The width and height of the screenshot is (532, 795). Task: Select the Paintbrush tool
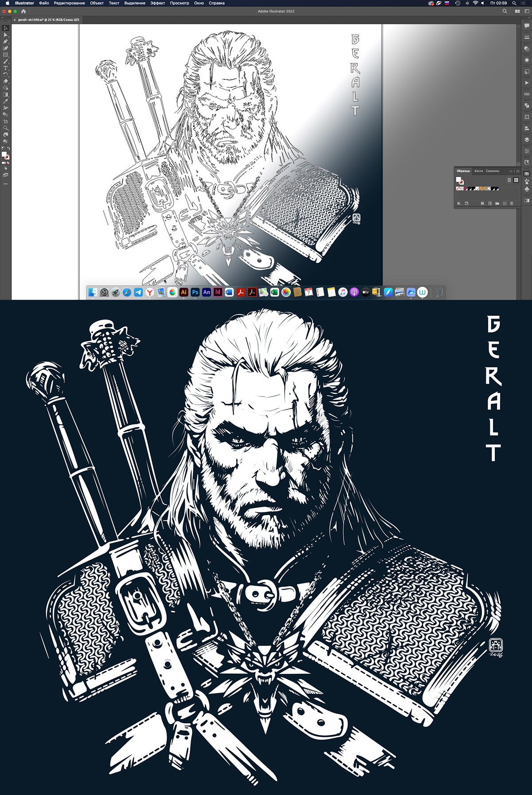point(5,61)
